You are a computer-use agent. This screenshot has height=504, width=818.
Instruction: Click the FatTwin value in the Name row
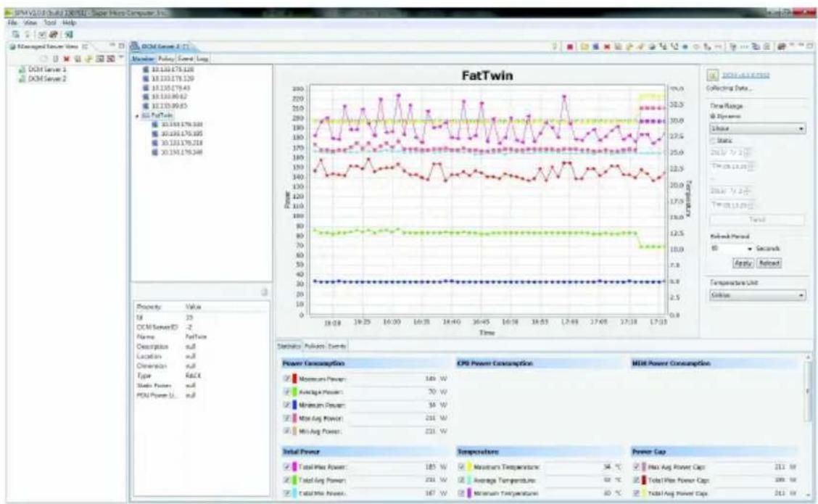(x=196, y=337)
